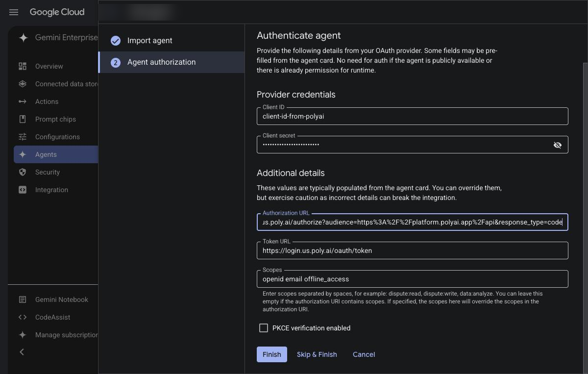588x374 pixels.
Task: Select Agents in the sidebar
Action: tap(56, 154)
